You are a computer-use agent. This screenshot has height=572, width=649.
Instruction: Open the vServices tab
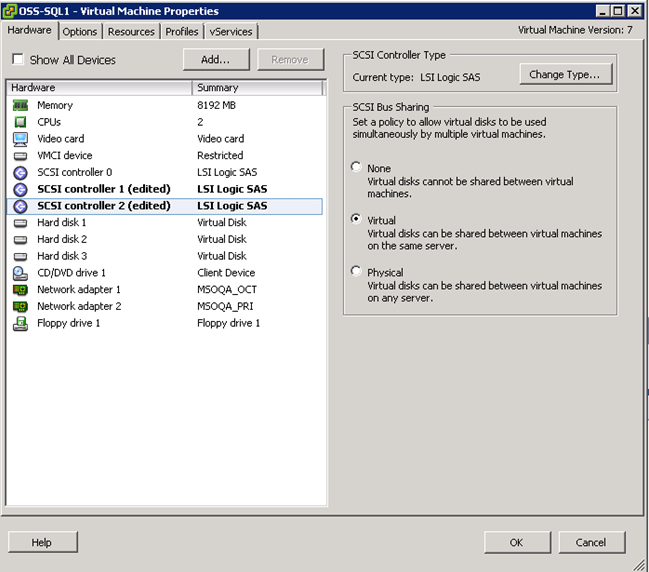231,31
